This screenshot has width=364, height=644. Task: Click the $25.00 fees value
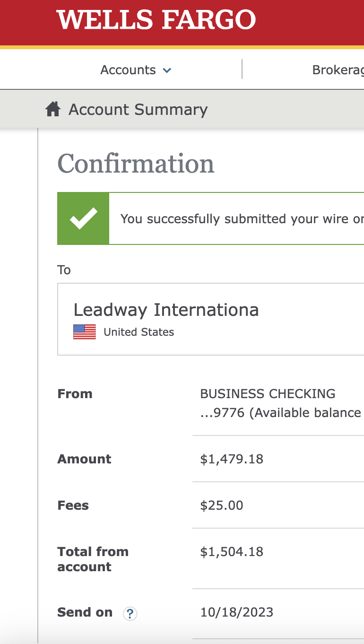[222, 505]
